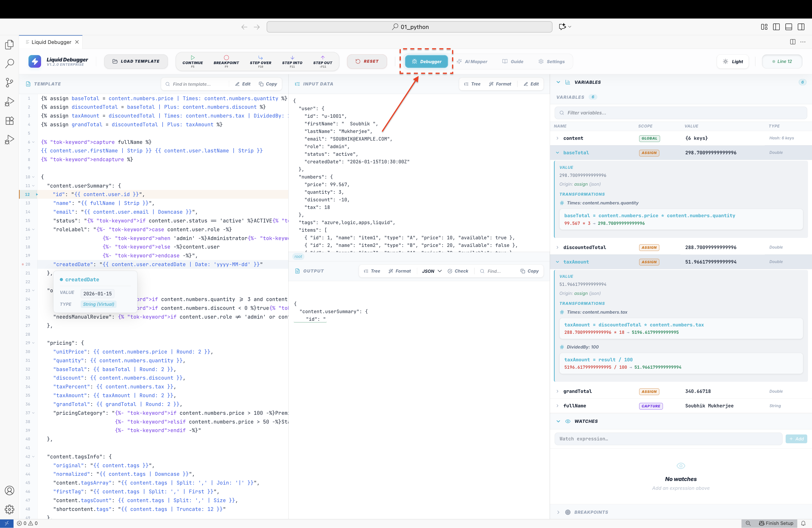Close the Liquid Debugger tab
Image resolution: width=812 pixels, height=528 pixels.
pyautogui.click(x=77, y=42)
